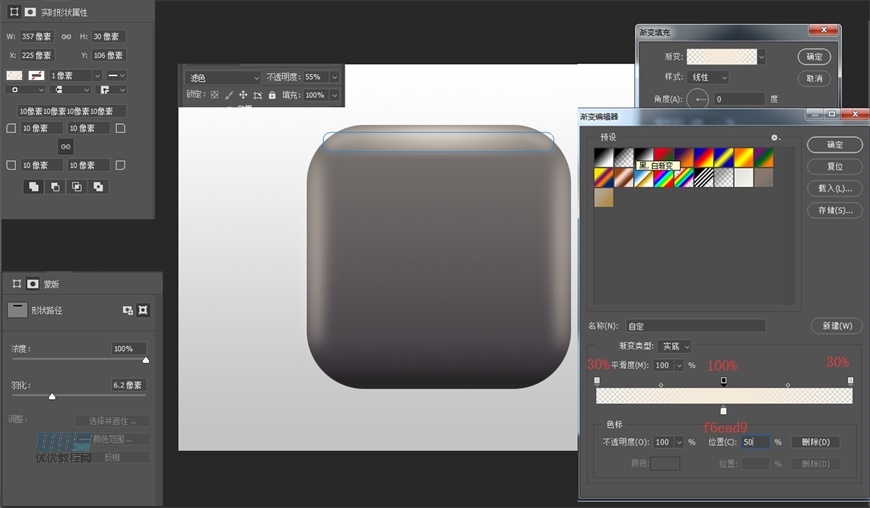Toggle the corner radius link button
This screenshot has height=508, width=870.
pyautogui.click(x=65, y=146)
